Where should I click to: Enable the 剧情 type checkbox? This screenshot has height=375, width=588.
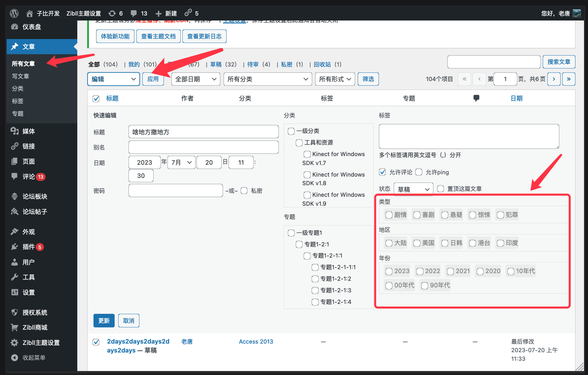(389, 215)
